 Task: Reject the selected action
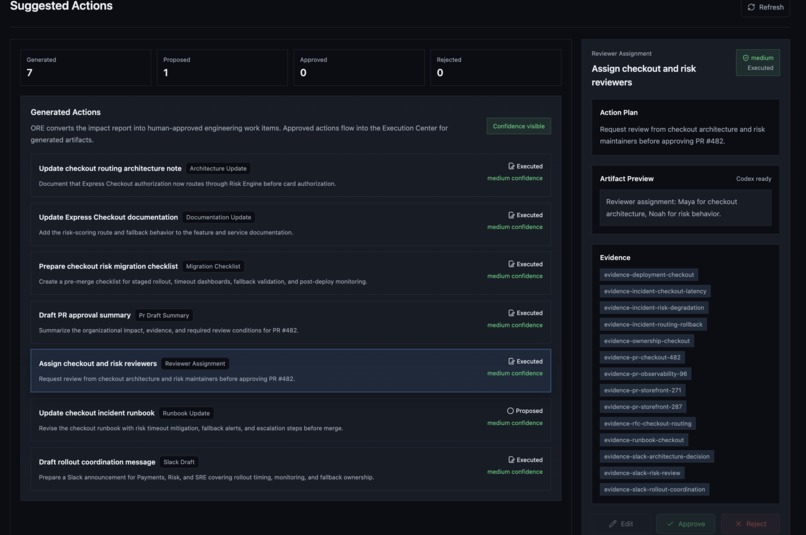[750, 524]
